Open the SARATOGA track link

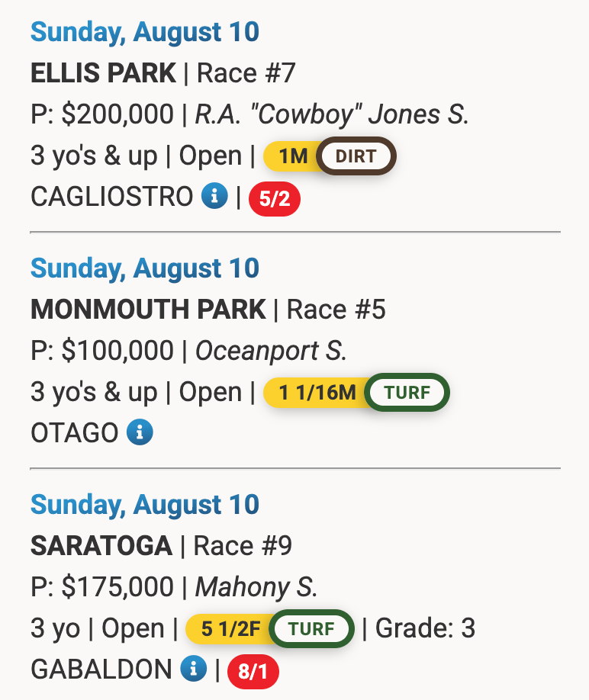pyautogui.click(x=101, y=546)
